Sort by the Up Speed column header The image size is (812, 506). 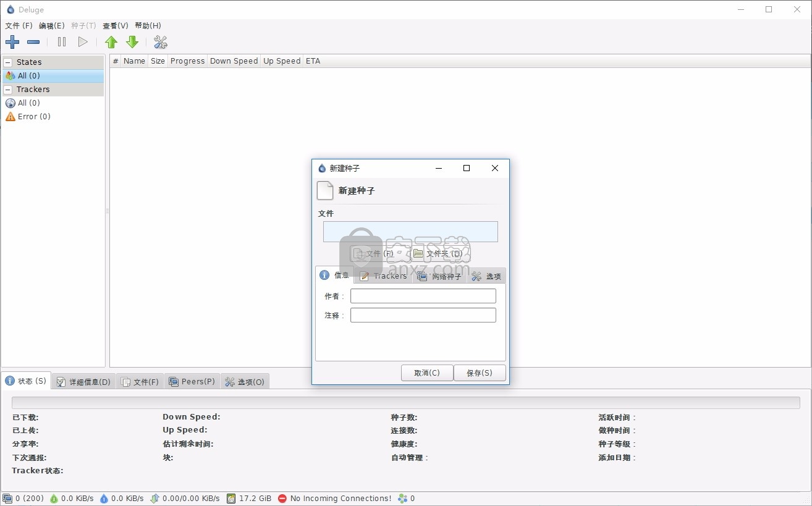click(282, 61)
